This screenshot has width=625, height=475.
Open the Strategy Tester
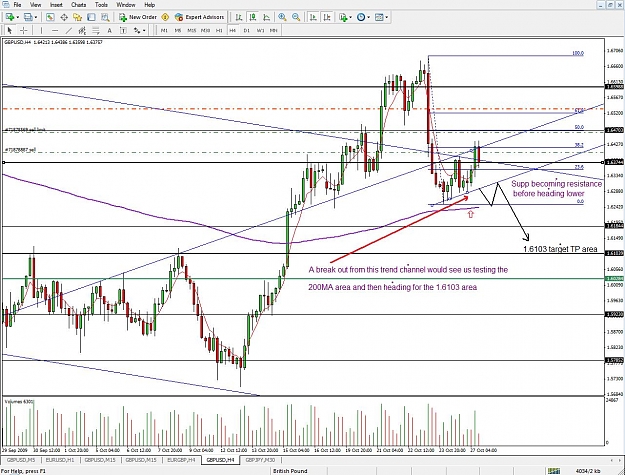[x=105, y=17]
